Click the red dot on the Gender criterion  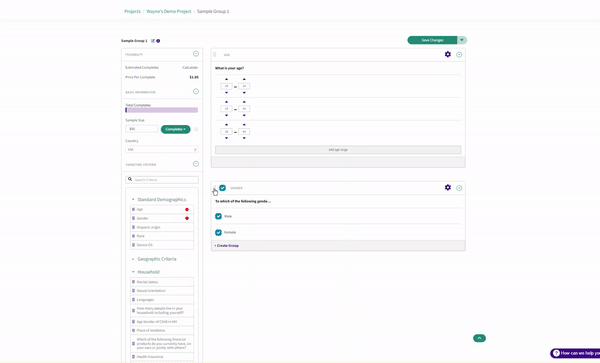[x=187, y=218]
